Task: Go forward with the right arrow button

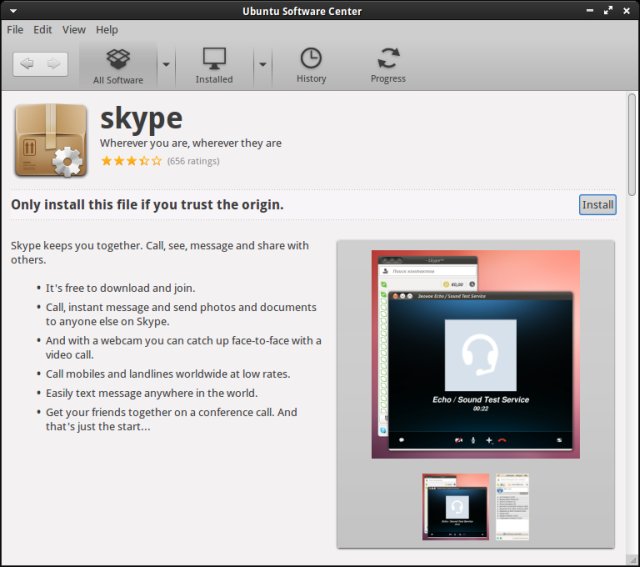Action: pyautogui.click(x=53, y=64)
